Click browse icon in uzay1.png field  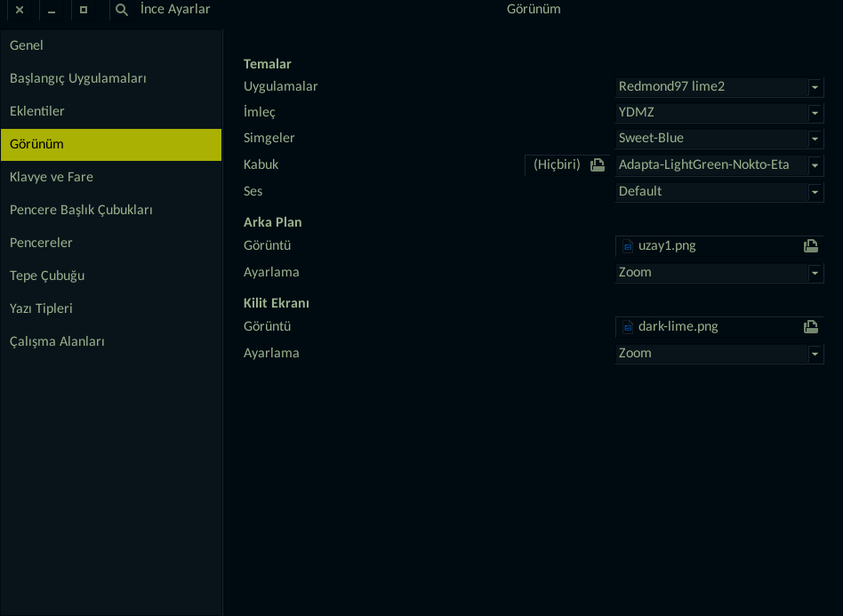(811, 246)
